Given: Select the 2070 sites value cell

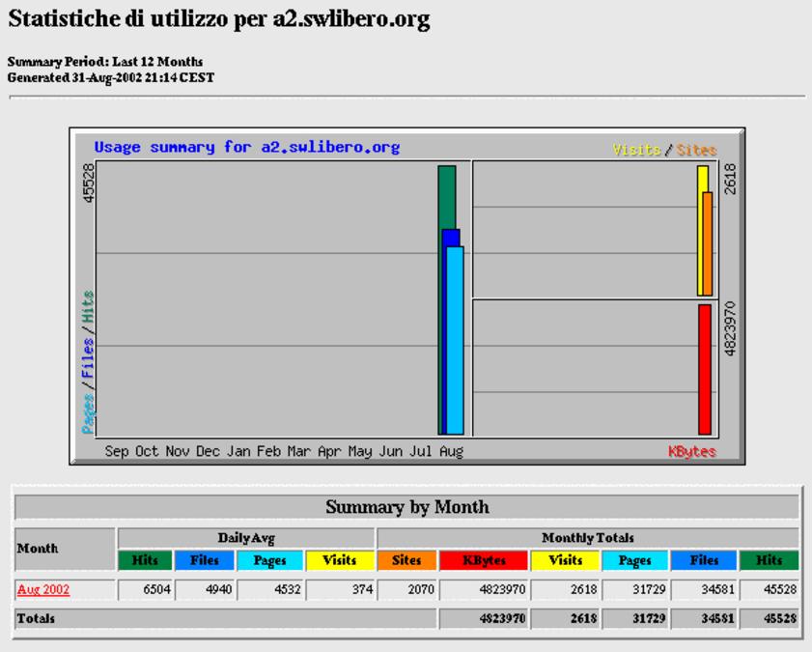Looking at the screenshot, I should tap(406, 589).
